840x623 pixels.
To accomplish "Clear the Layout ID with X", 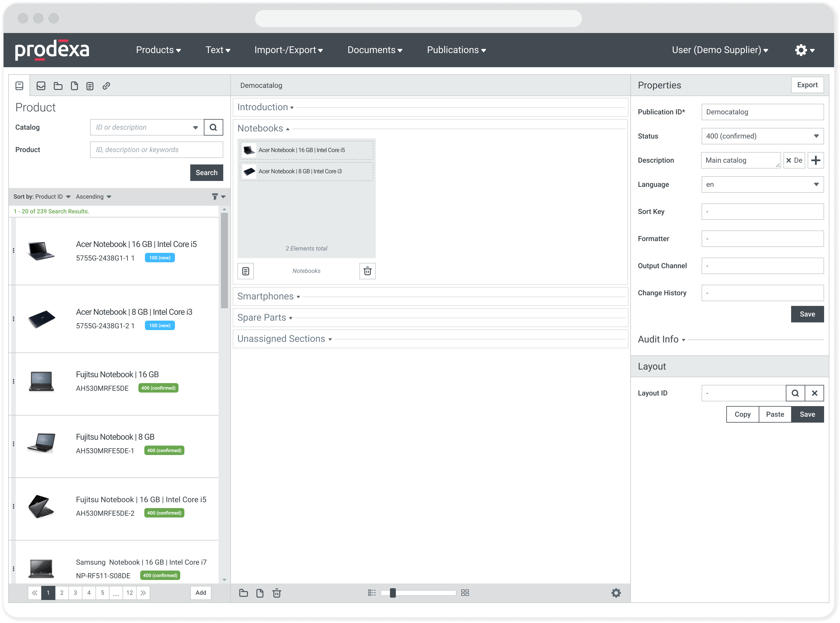I will coord(814,393).
